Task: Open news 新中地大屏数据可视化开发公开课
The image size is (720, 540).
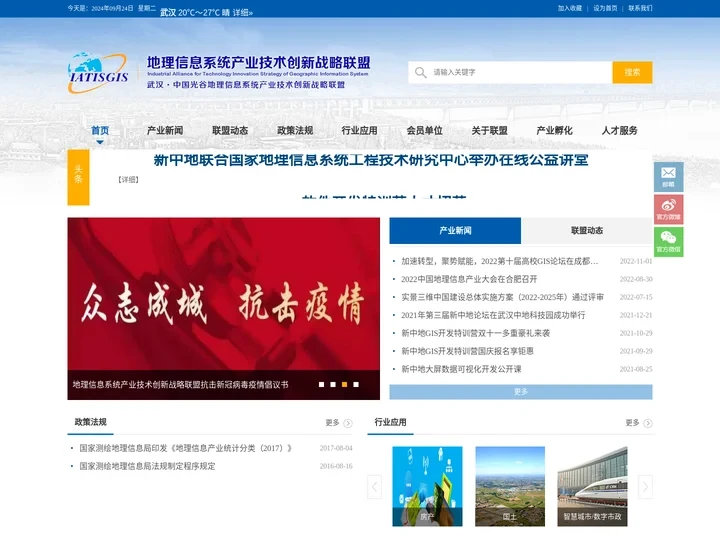Action: [x=461, y=369]
